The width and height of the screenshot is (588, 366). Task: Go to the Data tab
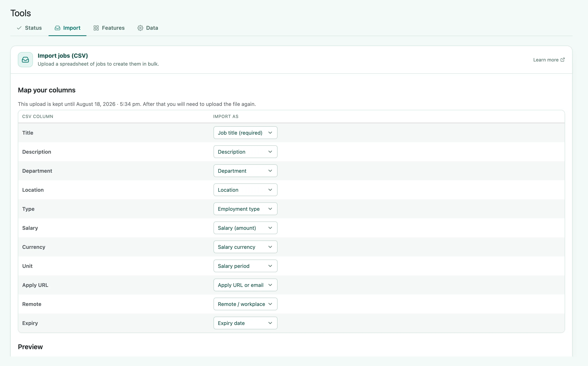click(148, 28)
